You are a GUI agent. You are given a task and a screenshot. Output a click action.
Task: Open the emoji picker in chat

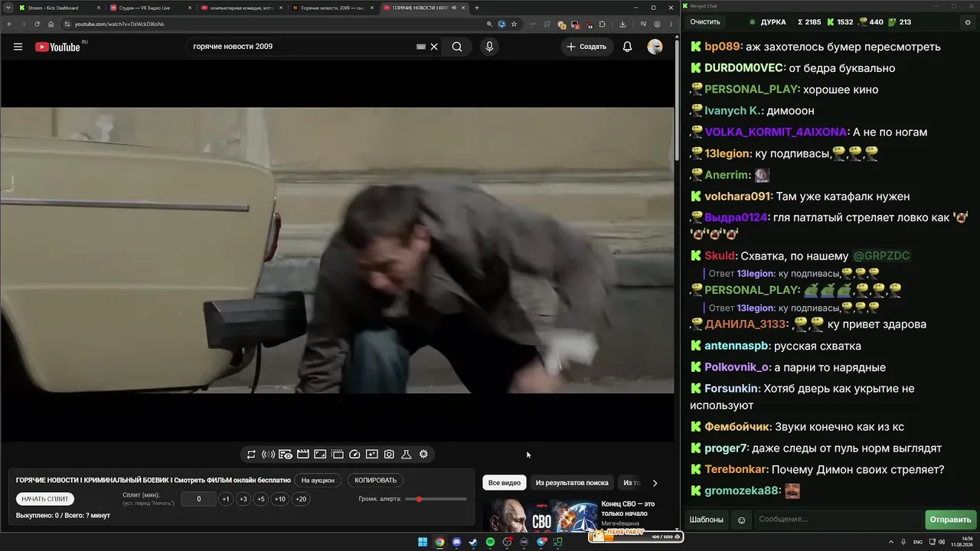pos(741,520)
